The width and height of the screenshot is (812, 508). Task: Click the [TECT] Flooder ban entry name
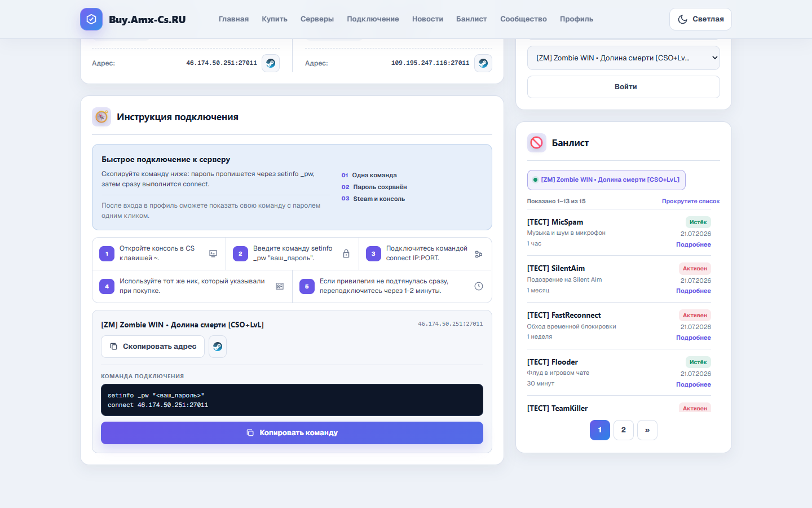point(553,362)
